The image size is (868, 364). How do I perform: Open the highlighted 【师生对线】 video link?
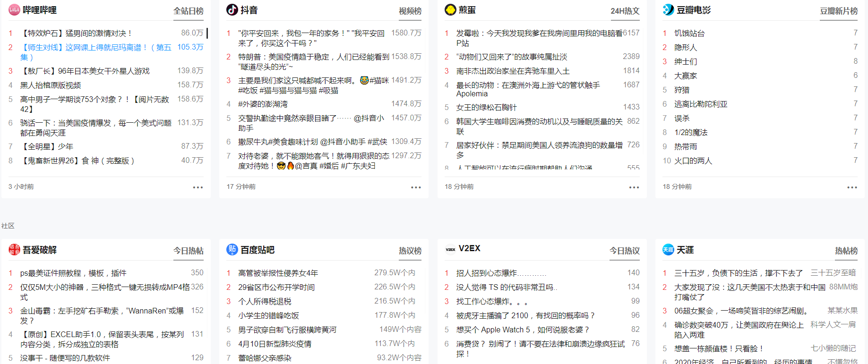coord(96,52)
